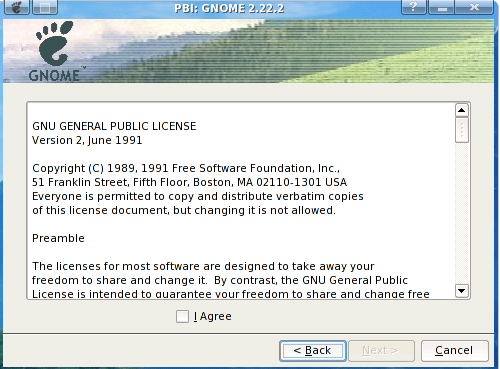The height and width of the screenshot is (369, 500).
Task: Click the 'Preamble' heading in license
Action: 58,238
